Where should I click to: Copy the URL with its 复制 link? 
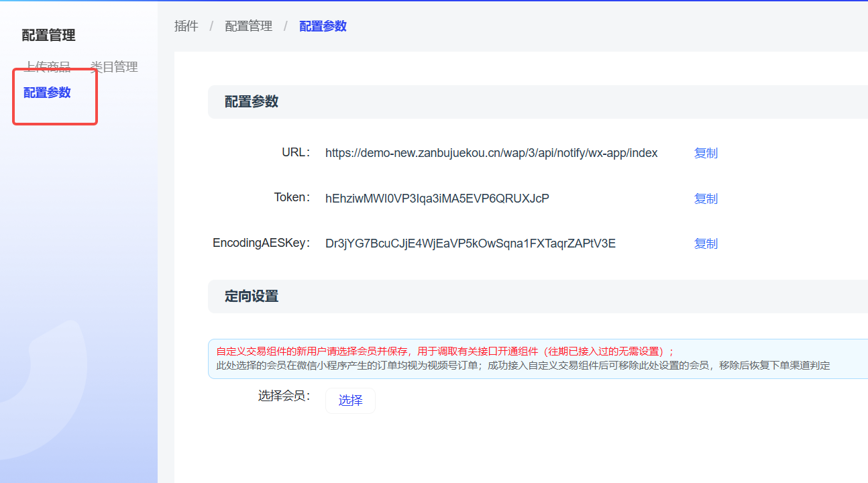[x=706, y=153]
